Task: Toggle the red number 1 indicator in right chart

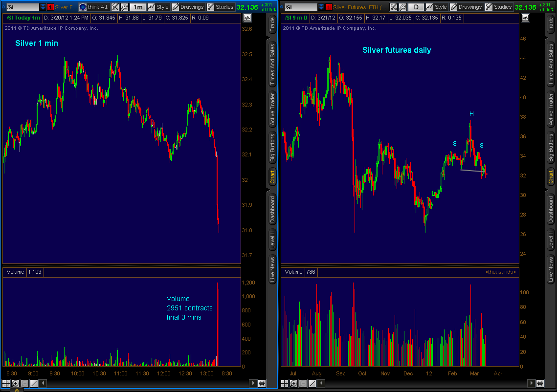Action: click(x=329, y=7)
